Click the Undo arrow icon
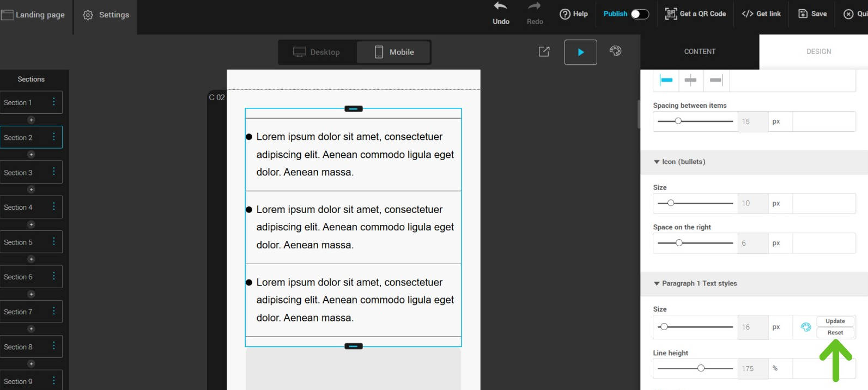 [500, 7]
